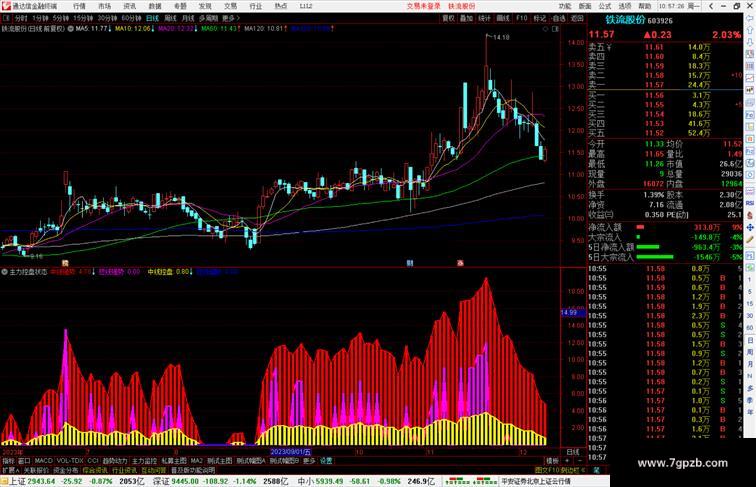Open the 功能 menu at top right

tap(565, 6)
